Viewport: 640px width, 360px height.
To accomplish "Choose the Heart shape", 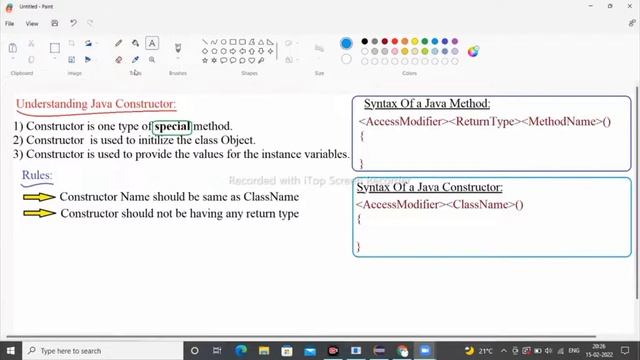I will (x=252, y=61).
